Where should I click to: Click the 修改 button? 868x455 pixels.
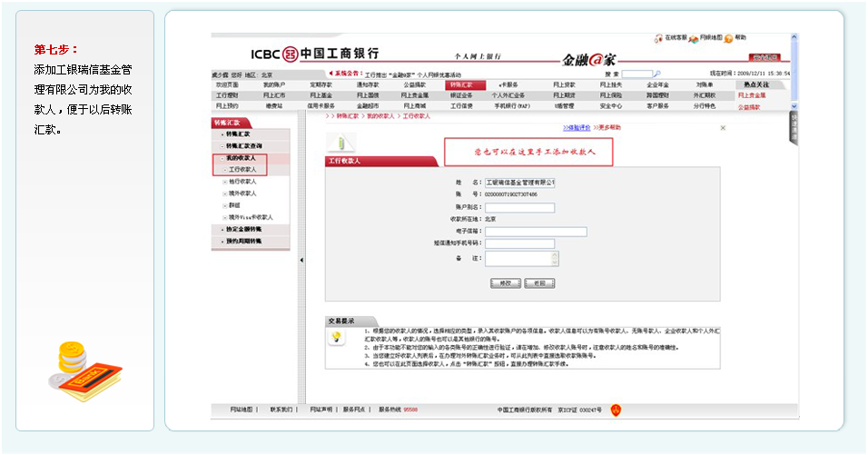point(506,283)
